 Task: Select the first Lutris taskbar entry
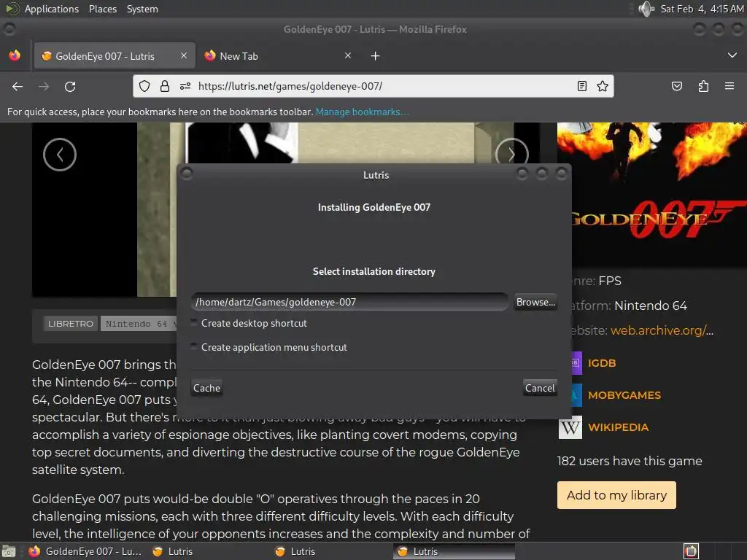(209, 551)
